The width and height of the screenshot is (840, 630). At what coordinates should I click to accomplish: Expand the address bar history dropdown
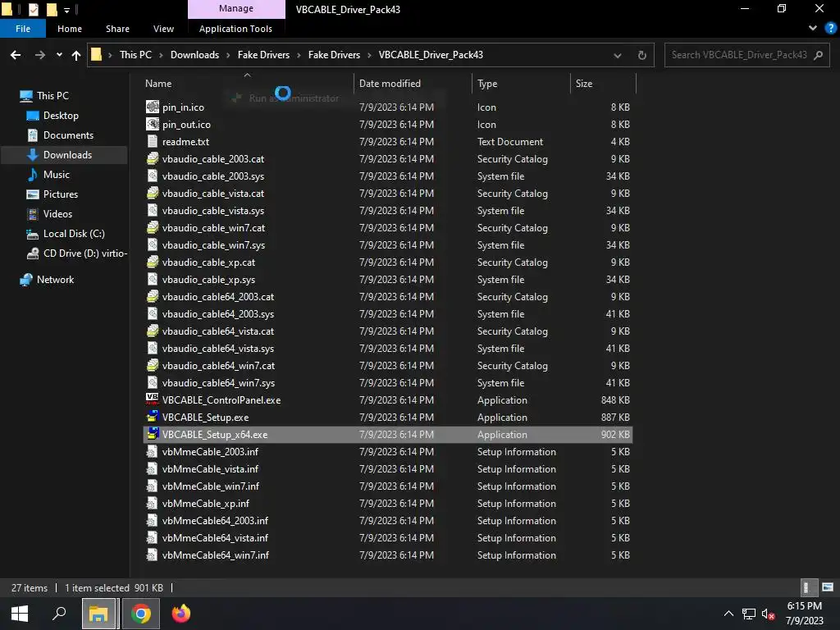tap(618, 55)
